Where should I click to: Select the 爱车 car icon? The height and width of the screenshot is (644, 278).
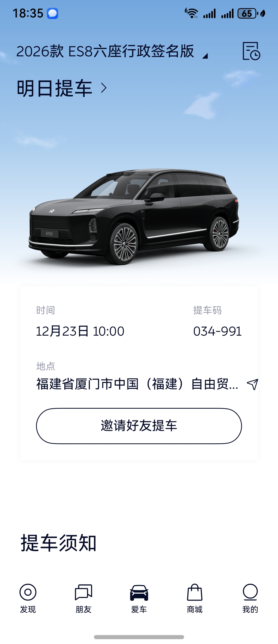(139, 593)
